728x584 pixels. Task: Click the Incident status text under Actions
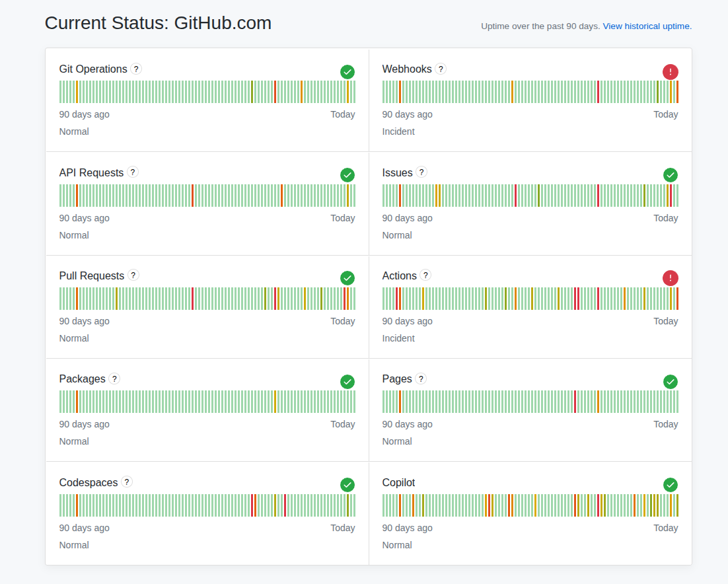[398, 338]
